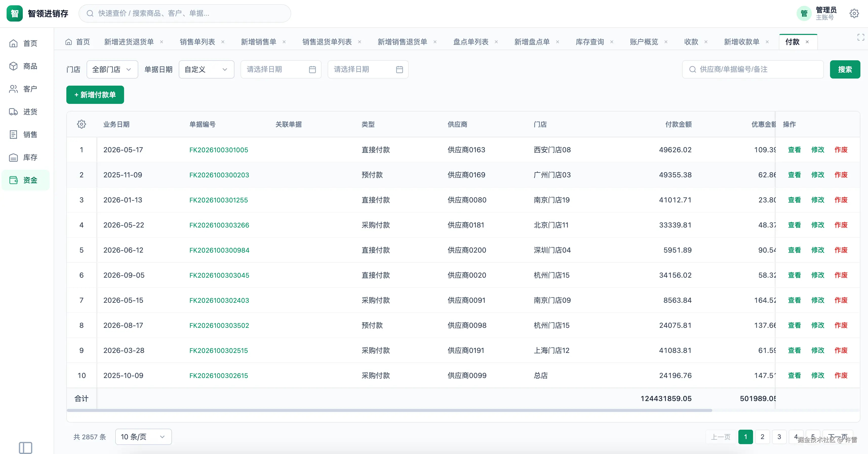
Task: Go to page 2
Action: pyautogui.click(x=762, y=437)
